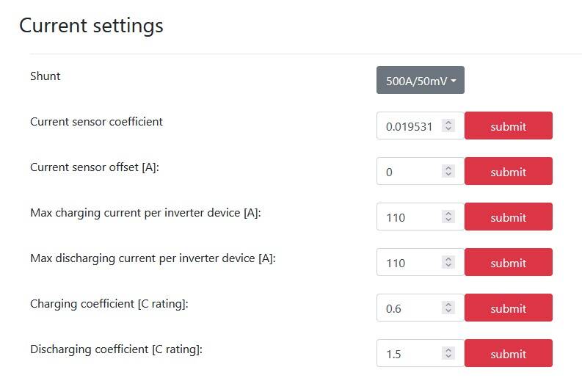The image size is (582, 392).
Task: Submit the Current sensor offset value
Action: coord(508,172)
